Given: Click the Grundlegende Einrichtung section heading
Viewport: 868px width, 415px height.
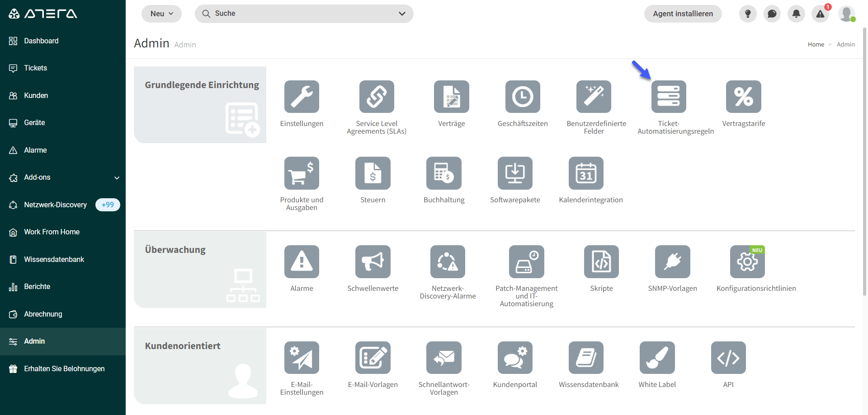Looking at the screenshot, I should pyautogui.click(x=202, y=85).
